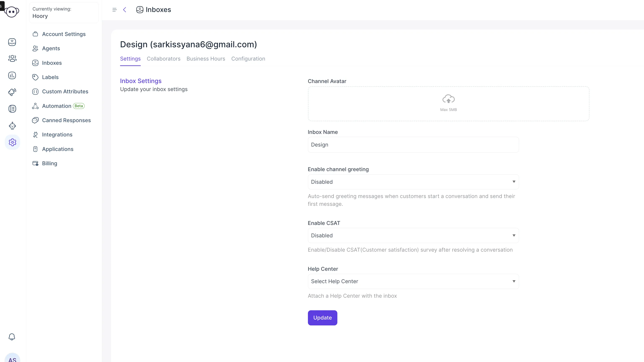Viewport: 644px width, 362px height.
Task: Expand the Select Help Center dropdown
Action: tap(413, 281)
